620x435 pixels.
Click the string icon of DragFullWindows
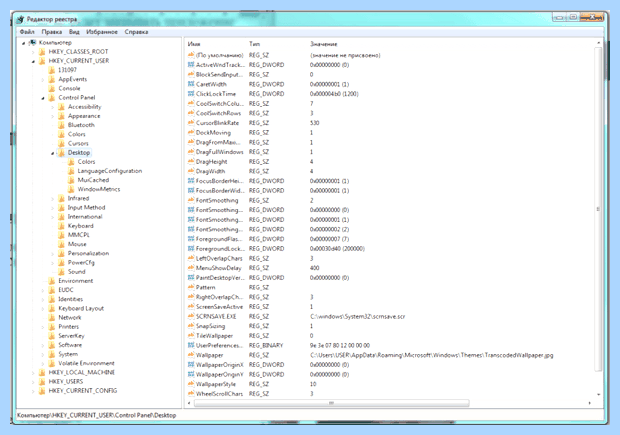[x=191, y=152]
